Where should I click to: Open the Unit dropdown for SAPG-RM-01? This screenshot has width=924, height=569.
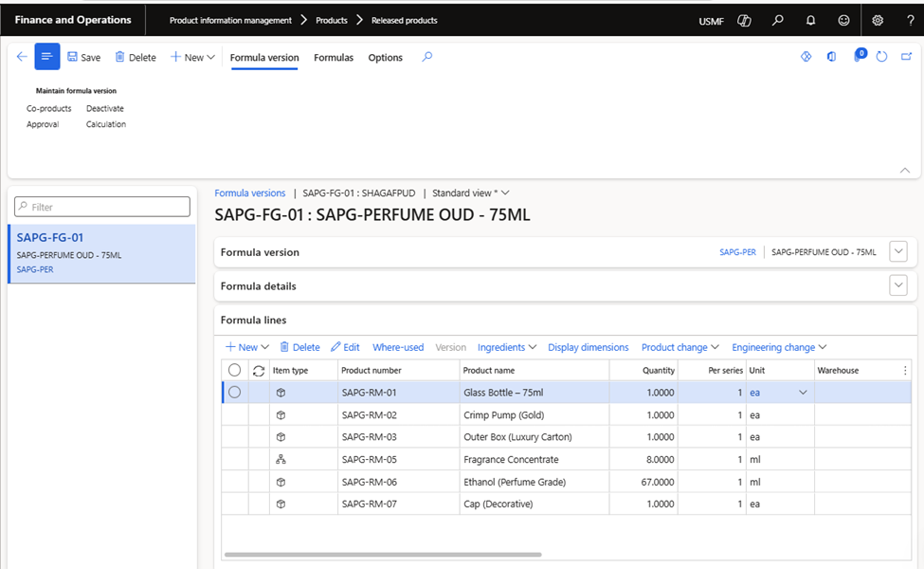(803, 393)
